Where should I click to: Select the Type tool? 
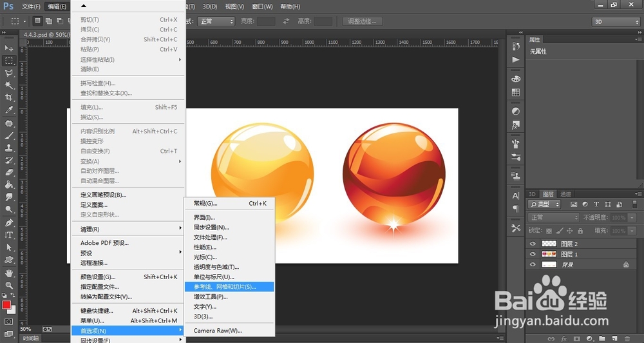tap(8, 235)
